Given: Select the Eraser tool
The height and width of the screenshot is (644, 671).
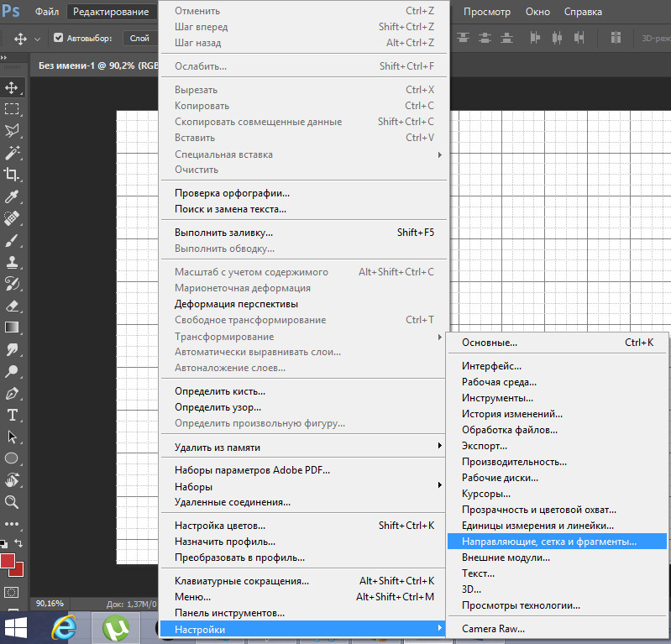Looking at the screenshot, I should [x=12, y=306].
